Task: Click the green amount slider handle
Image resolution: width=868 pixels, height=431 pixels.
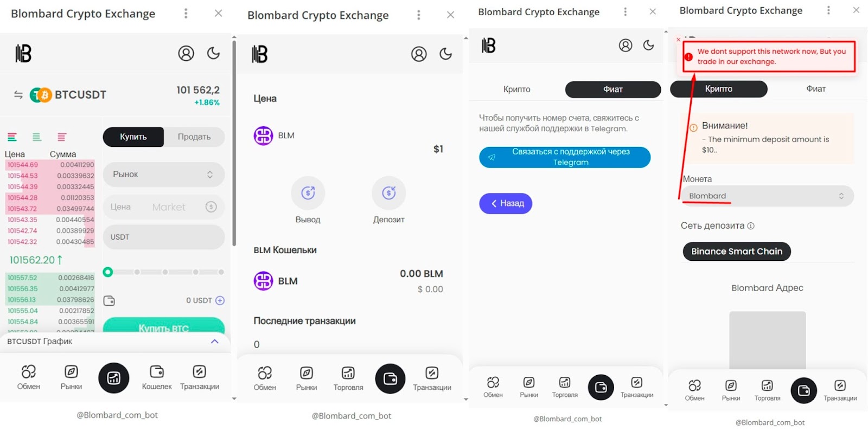Action: tap(108, 272)
